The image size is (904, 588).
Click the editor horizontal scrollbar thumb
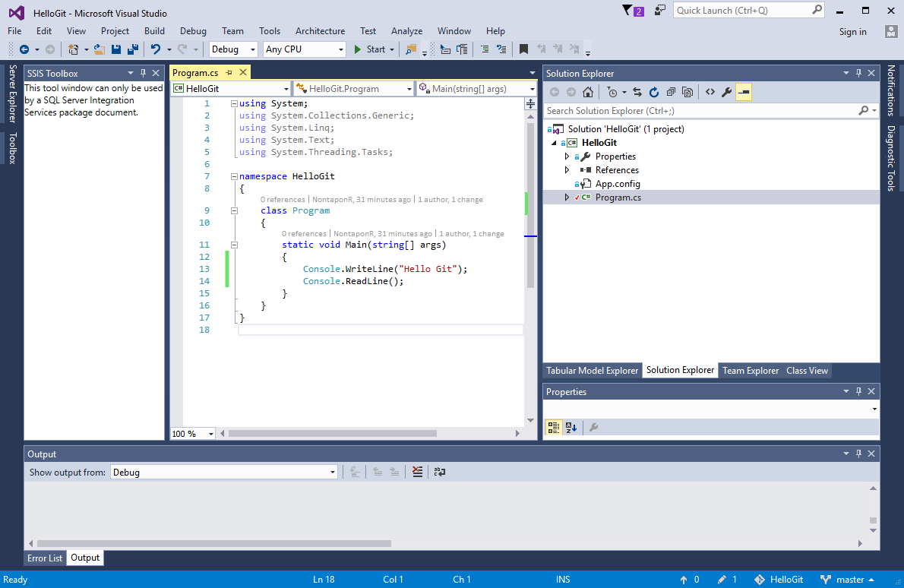[332, 434]
